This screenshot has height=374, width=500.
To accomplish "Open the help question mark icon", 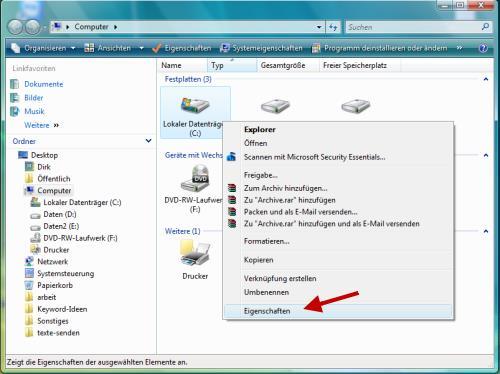I will [483, 48].
